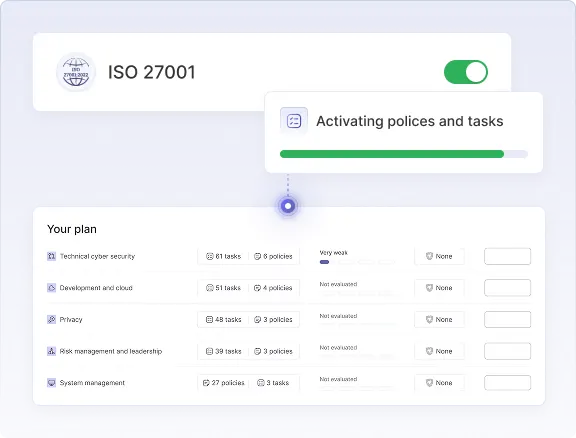Viewport: 576px width, 438px height.
Task: Click the checklist icon beside Activating polices
Action: [294, 121]
